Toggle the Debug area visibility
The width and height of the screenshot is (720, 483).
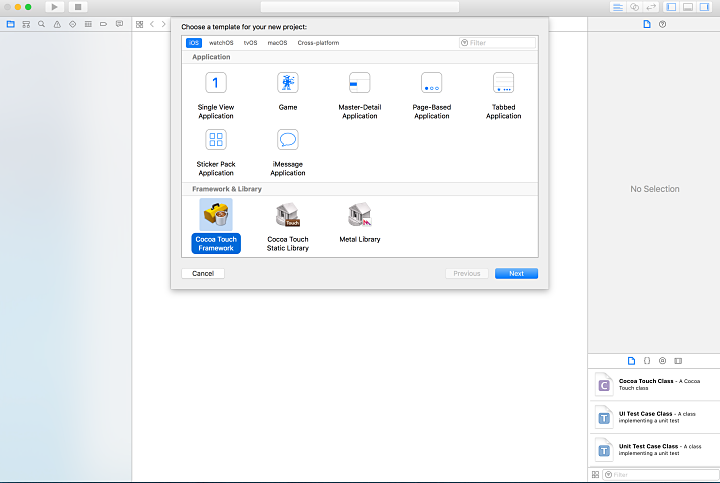tap(688, 7)
